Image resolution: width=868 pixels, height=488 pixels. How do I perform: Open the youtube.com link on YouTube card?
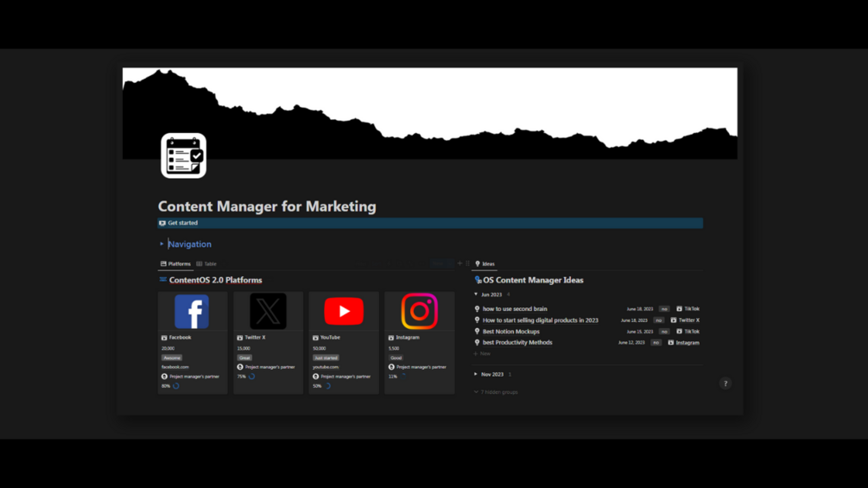[x=326, y=367]
